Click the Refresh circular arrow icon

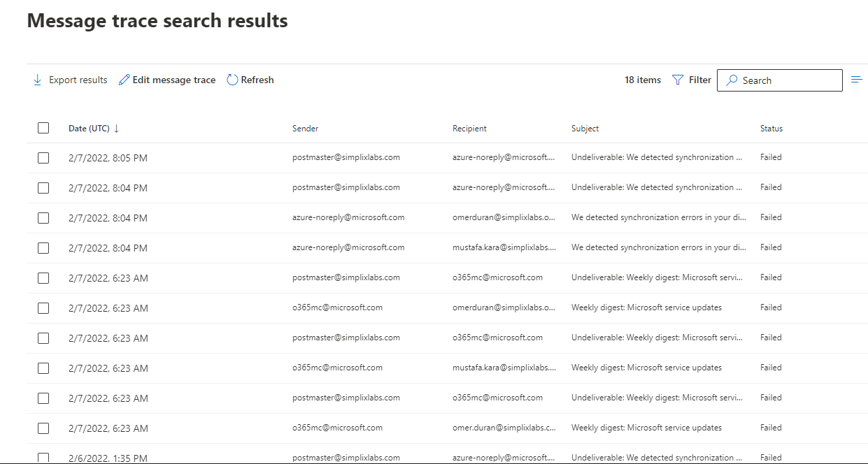(232, 80)
